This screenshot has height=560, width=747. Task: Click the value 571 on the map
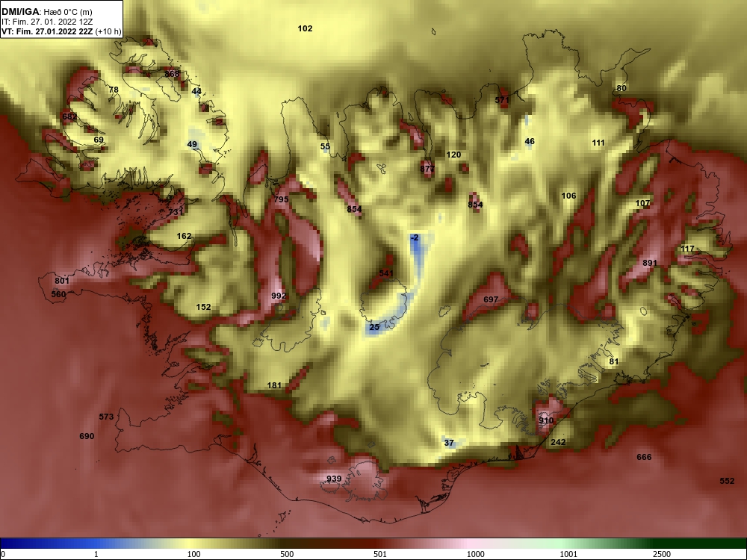502,100
